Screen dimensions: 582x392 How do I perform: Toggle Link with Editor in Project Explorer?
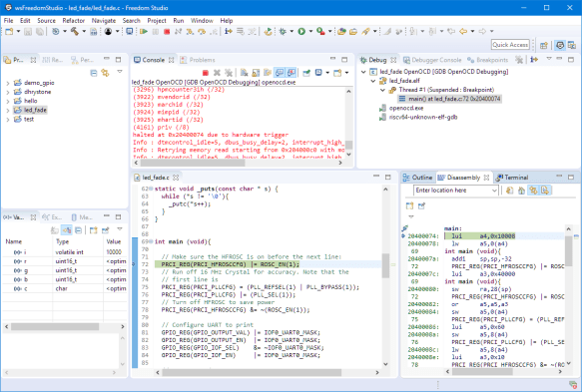(106, 73)
